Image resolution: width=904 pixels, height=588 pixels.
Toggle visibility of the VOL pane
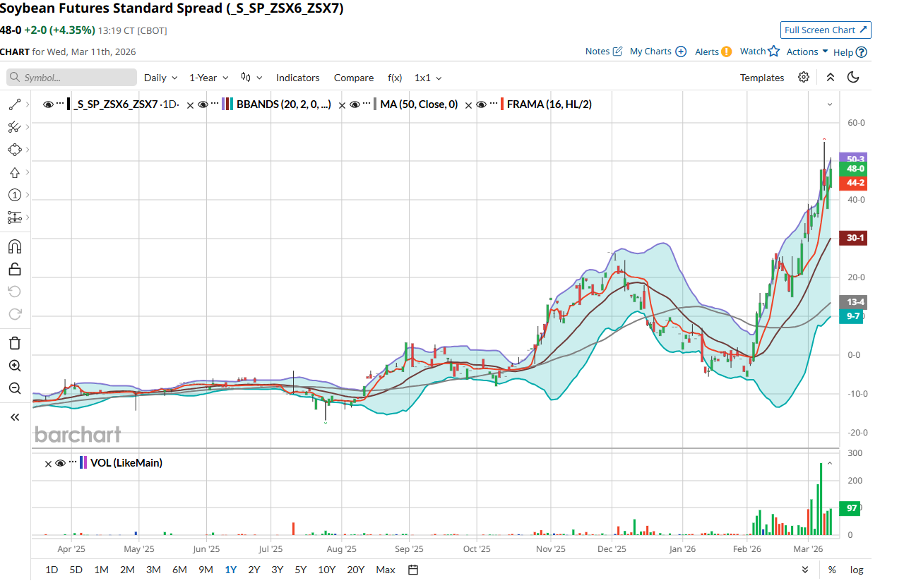60,463
